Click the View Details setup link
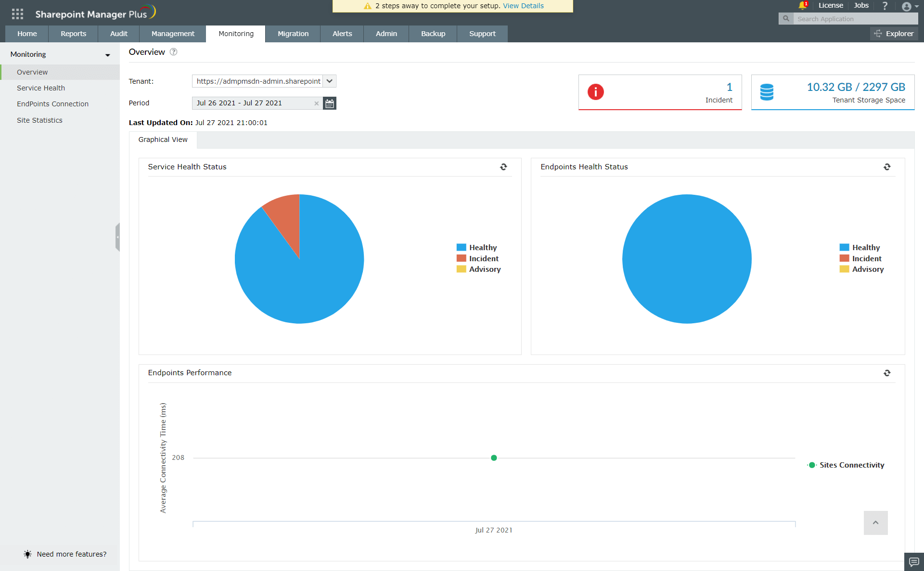 click(523, 6)
